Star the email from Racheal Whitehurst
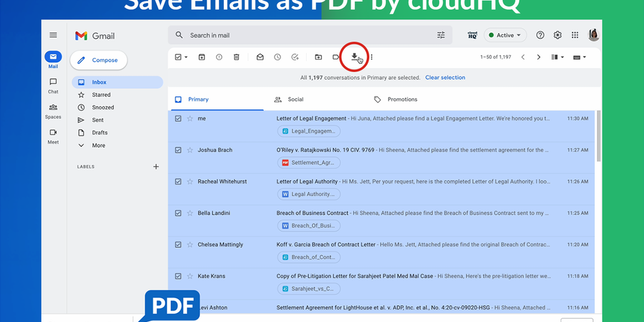Viewport: 644px width, 322px height. 190,182
